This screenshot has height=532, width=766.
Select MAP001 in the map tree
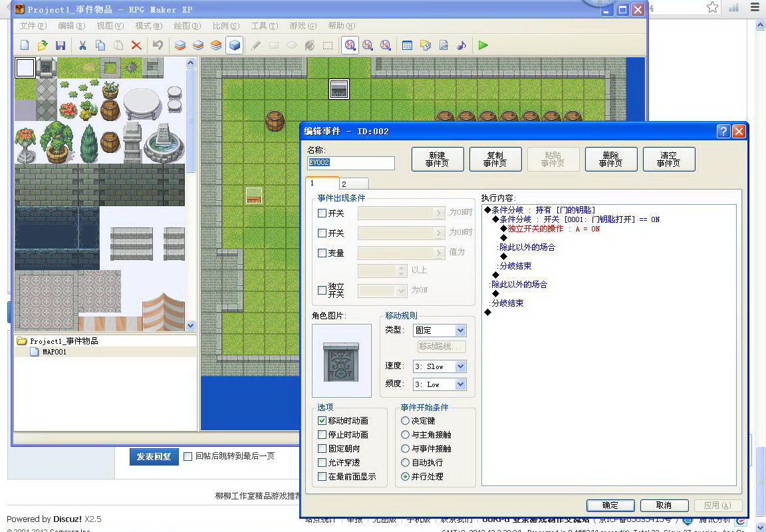[55, 352]
